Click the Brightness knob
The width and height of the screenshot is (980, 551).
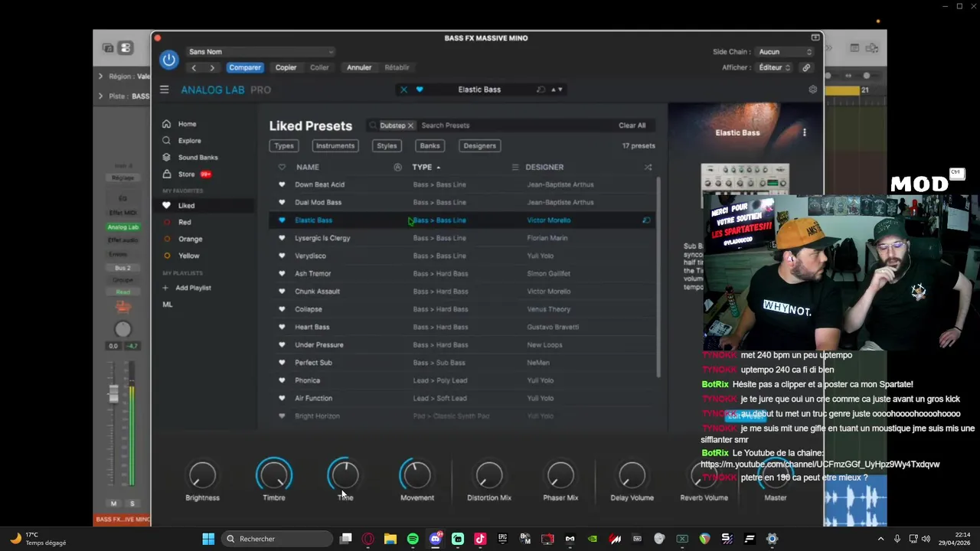coord(202,475)
